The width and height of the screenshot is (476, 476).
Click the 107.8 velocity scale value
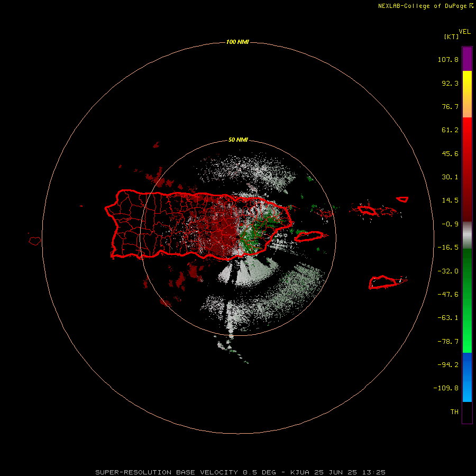tap(448, 60)
